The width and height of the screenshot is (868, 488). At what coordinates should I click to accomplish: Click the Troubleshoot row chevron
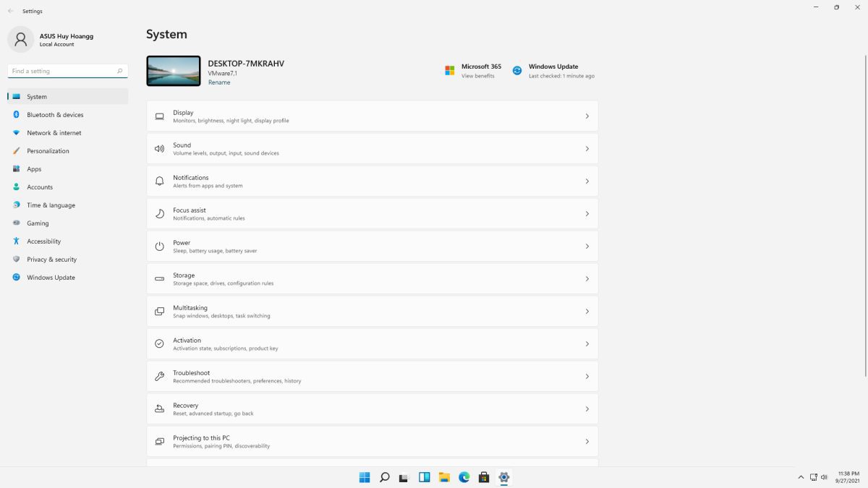click(x=587, y=377)
